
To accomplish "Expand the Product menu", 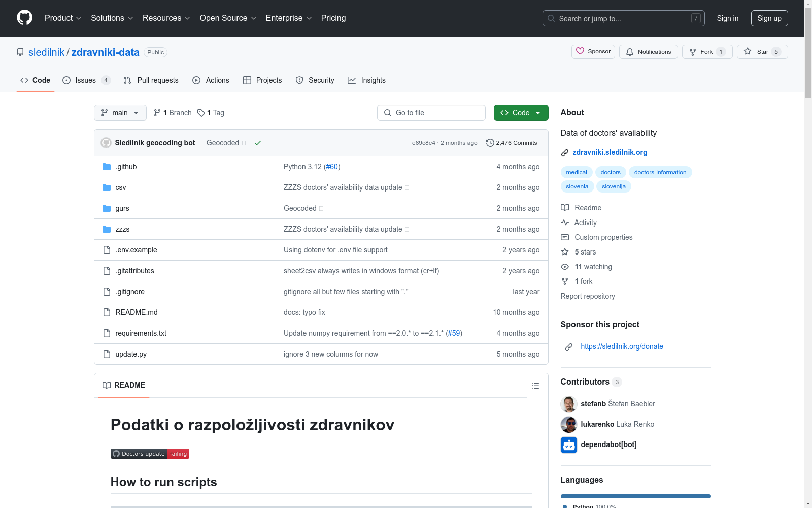I will [x=63, y=18].
